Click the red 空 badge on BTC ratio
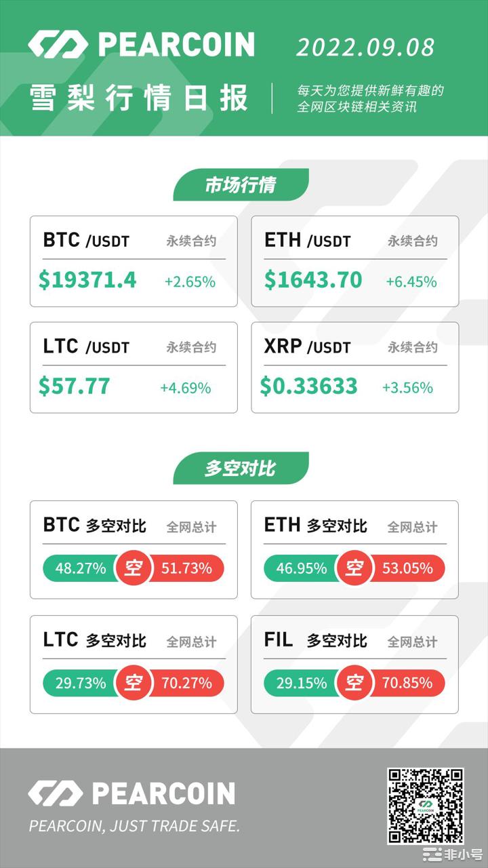Screen dimensions: 488x868 click(x=134, y=568)
